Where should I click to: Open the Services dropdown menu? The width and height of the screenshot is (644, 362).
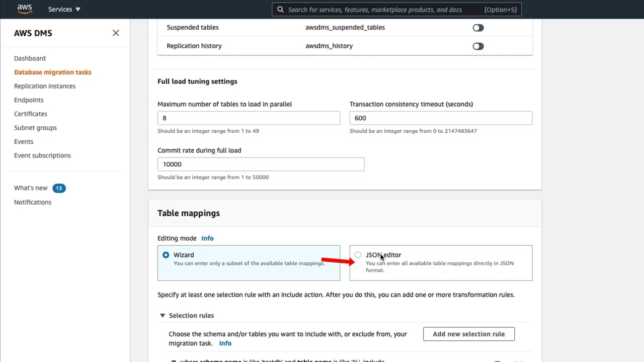[x=64, y=9]
